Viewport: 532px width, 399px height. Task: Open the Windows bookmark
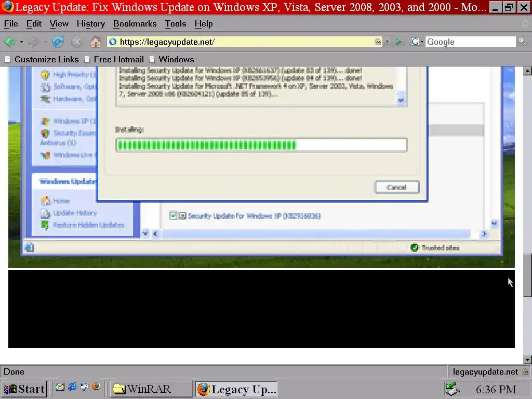(171, 59)
